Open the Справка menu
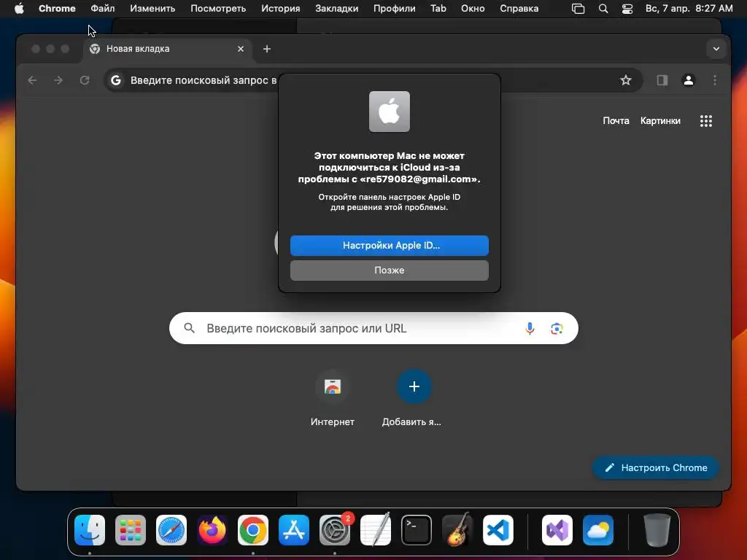This screenshot has width=747, height=560. (519, 9)
